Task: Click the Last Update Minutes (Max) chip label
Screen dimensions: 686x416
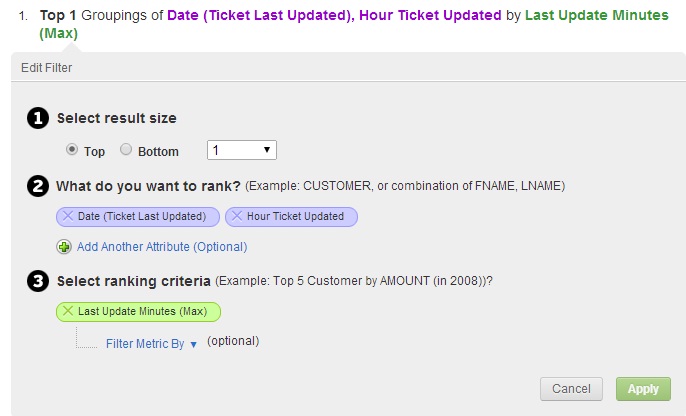Action: [x=142, y=311]
